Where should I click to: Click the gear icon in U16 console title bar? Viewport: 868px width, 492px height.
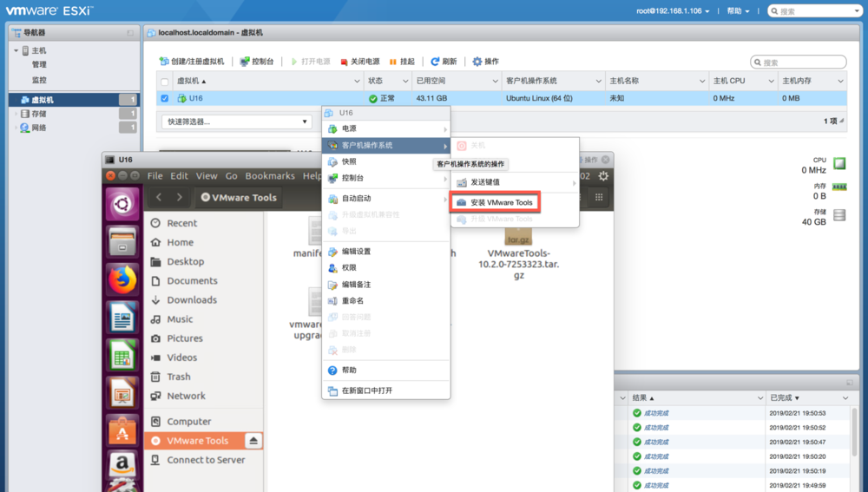tap(603, 176)
